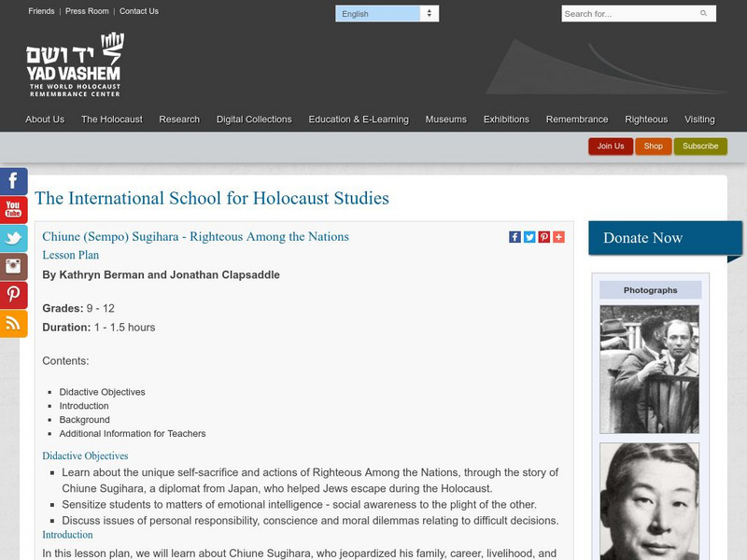The image size is (747, 560).
Task: Share lesson plan on Facebook icon
Action: pyautogui.click(x=514, y=237)
